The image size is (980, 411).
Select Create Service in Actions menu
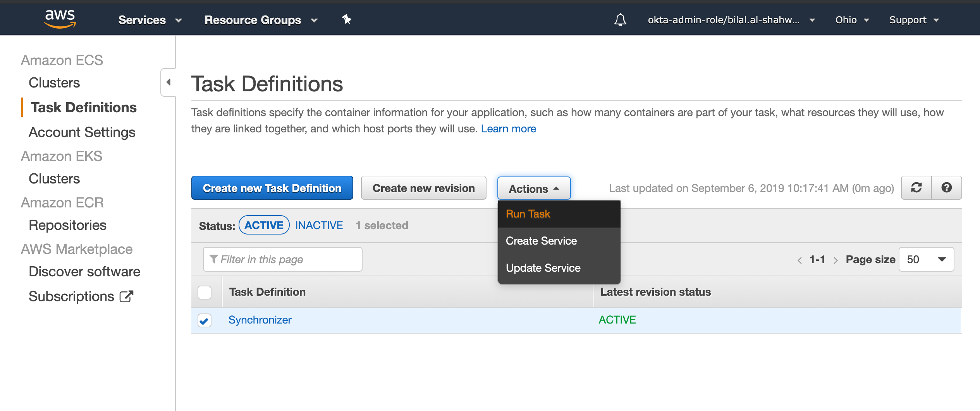pos(541,241)
